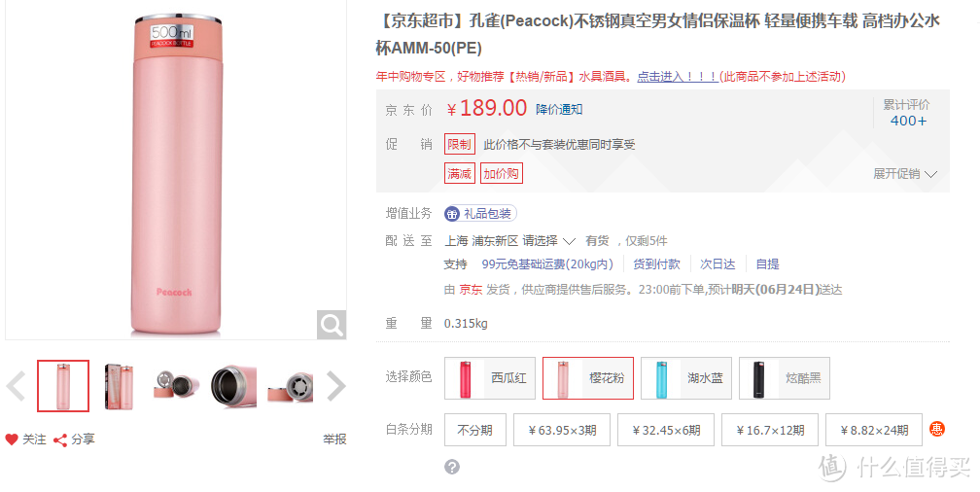Click the red 京东 seller link
The image size is (980, 492).
(471, 290)
